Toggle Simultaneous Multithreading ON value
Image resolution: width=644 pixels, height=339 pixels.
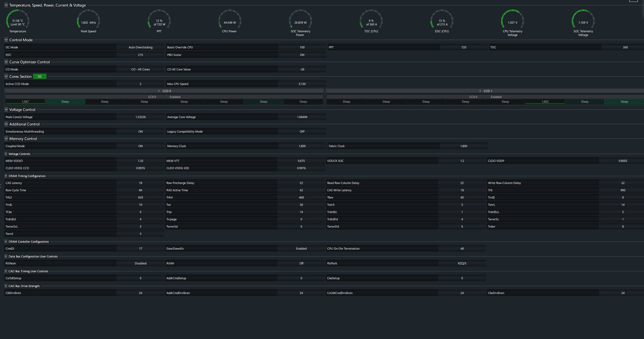click(x=141, y=132)
